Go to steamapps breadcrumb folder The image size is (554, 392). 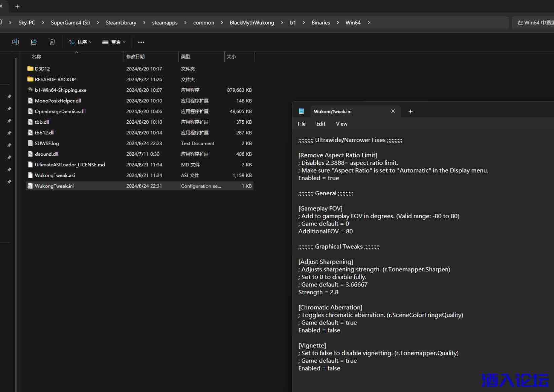[165, 23]
